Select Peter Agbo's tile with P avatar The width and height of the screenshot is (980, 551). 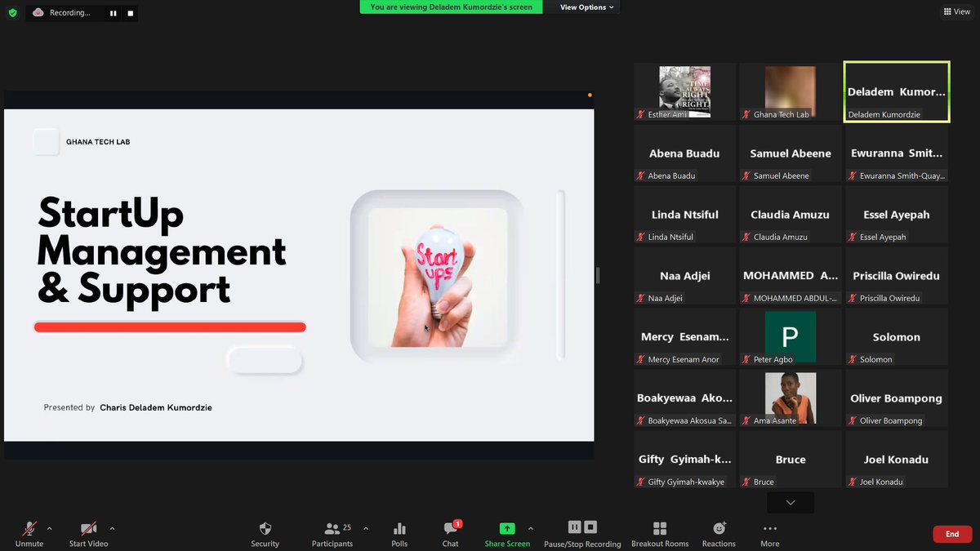coord(790,337)
